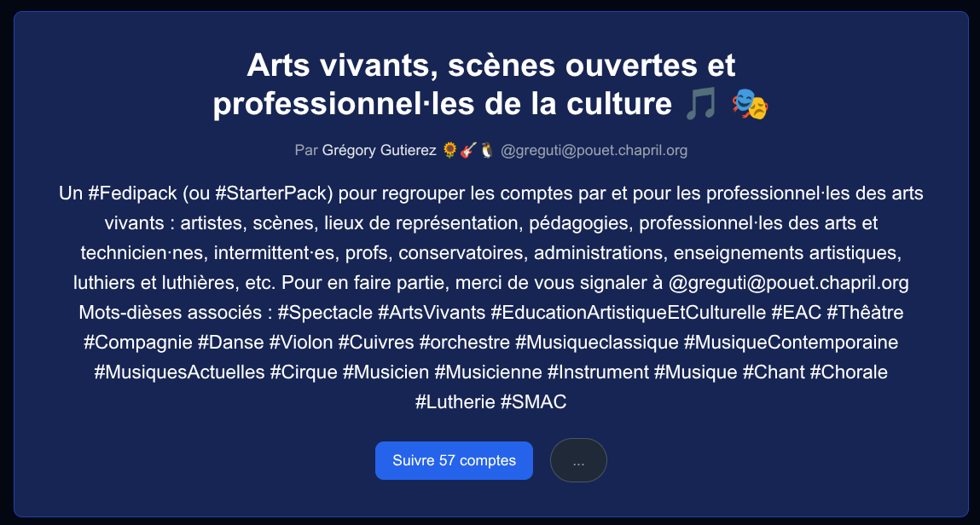The image size is (980, 525).
Task: Open the #Fedipack hashtag
Action: pos(132,193)
